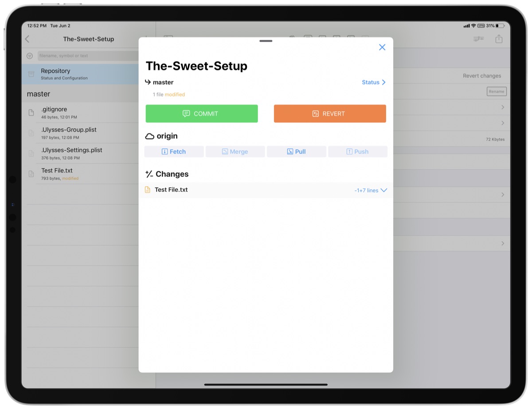The image size is (532, 410).
Task: Tap Revert changes in the background panel
Action: 482,76
